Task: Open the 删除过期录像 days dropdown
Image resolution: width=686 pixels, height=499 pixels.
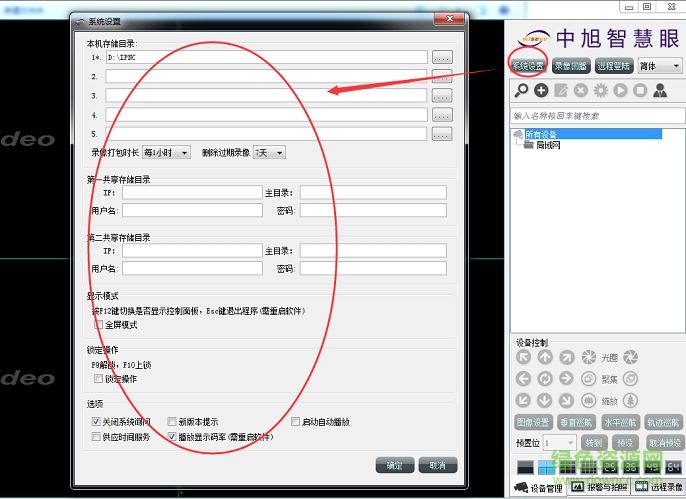Action: (x=269, y=152)
